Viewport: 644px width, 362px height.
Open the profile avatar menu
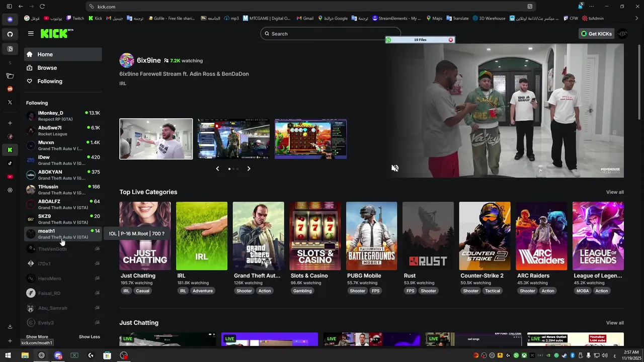[x=623, y=34]
